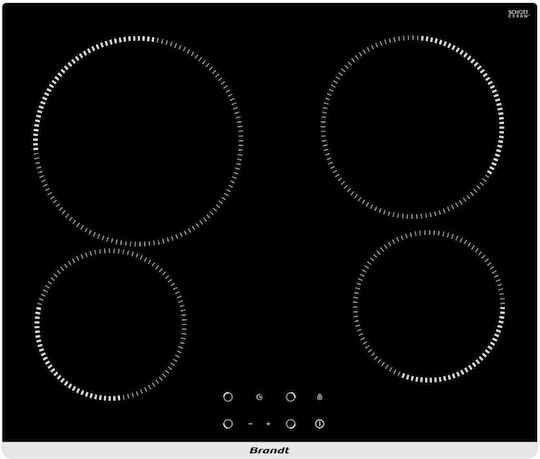Tap the power on/off touch key
Viewport: 540px width, 459px height.
click(x=319, y=424)
